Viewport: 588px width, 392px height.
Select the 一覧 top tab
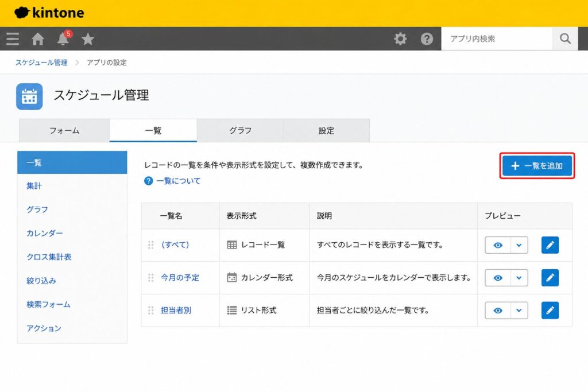tap(153, 130)
